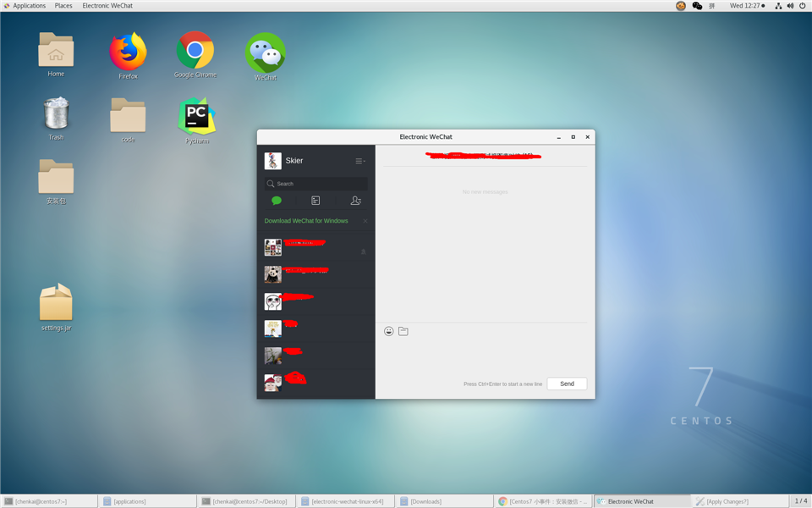The height and width of the screenshot is (508, 812).
Task: Click the WeChat tray icon in top bar
Action: 697,6
